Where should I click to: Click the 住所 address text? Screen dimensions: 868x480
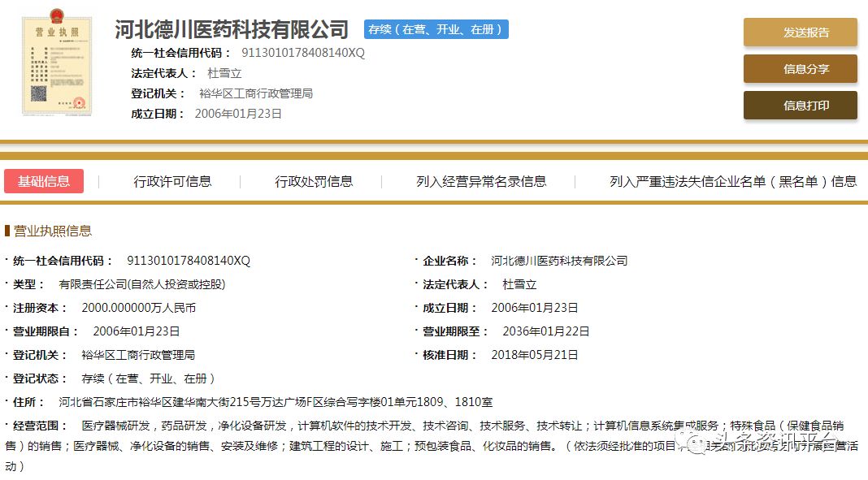click(276, 402)
